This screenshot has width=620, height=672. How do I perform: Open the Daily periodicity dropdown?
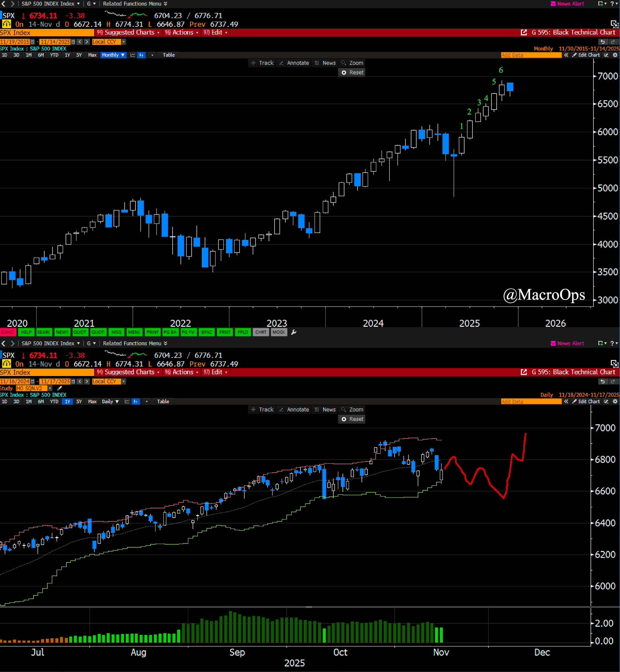click(110, 402)
